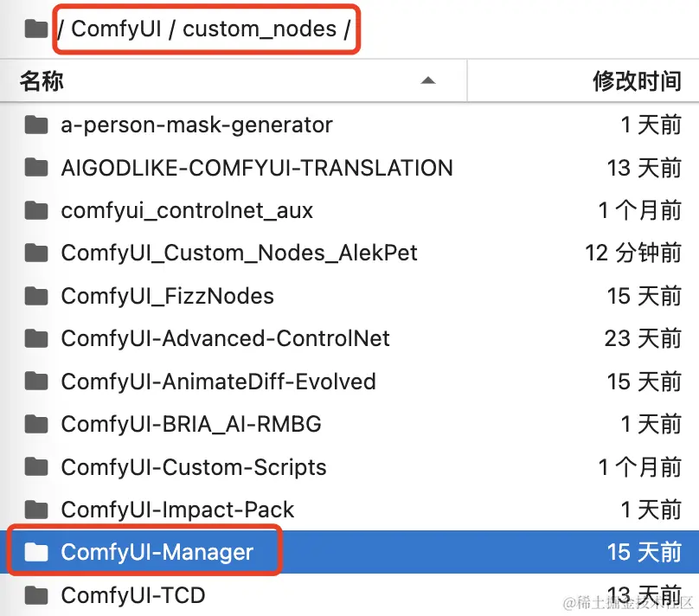Click modified time of comfyui_controlnet_aux row
This screenshot has height=616, width=699.
point(639,210)
